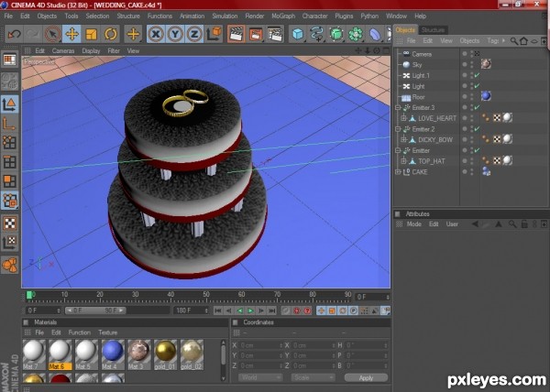This screenshot has height=392, width=550.
Task: Switch the coordinate system icon
Action: [214, 34]
